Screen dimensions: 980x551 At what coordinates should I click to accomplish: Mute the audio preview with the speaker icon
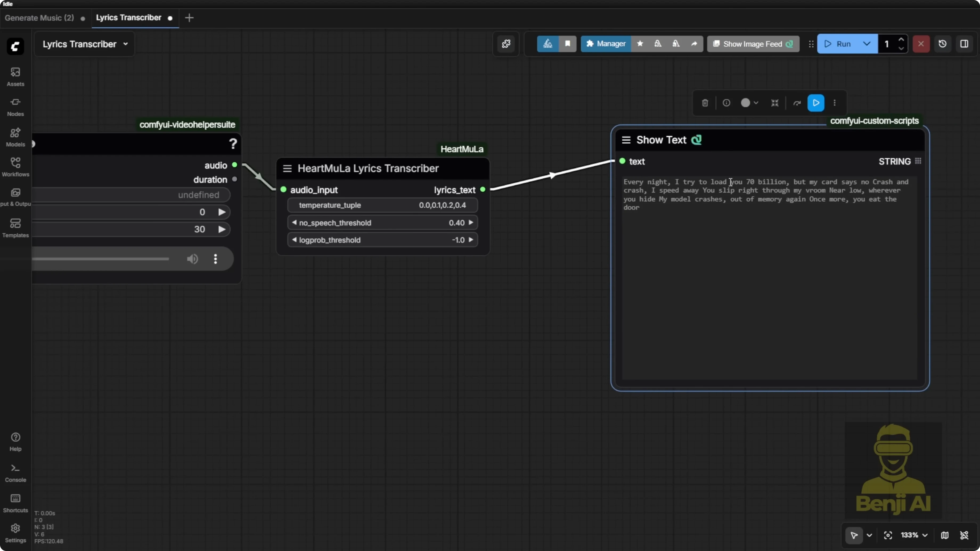point(192,259)
